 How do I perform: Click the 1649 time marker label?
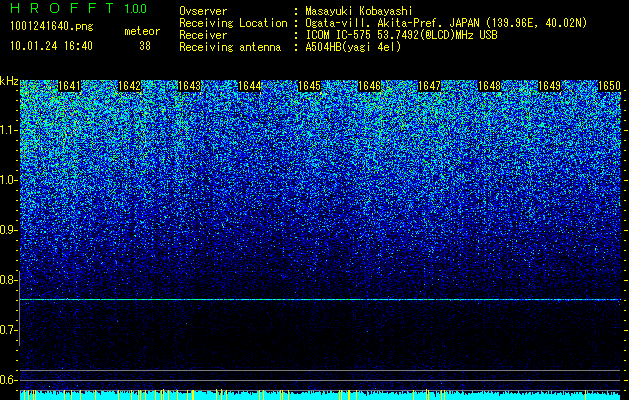pyautogui.click(x=549, y=86)
